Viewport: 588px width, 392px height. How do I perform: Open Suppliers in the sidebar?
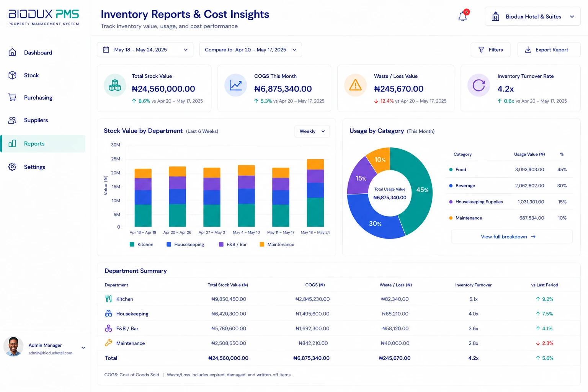pyautogui.click(x=43, y=120)
